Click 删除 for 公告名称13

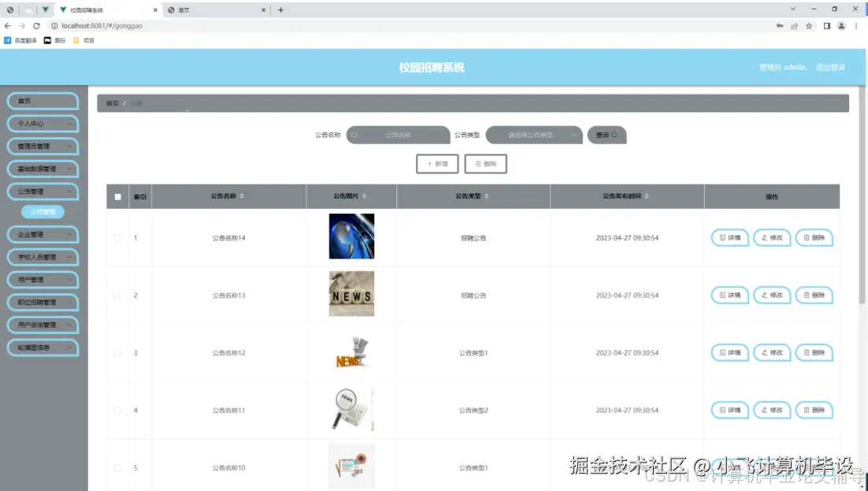tap(814, 296)
